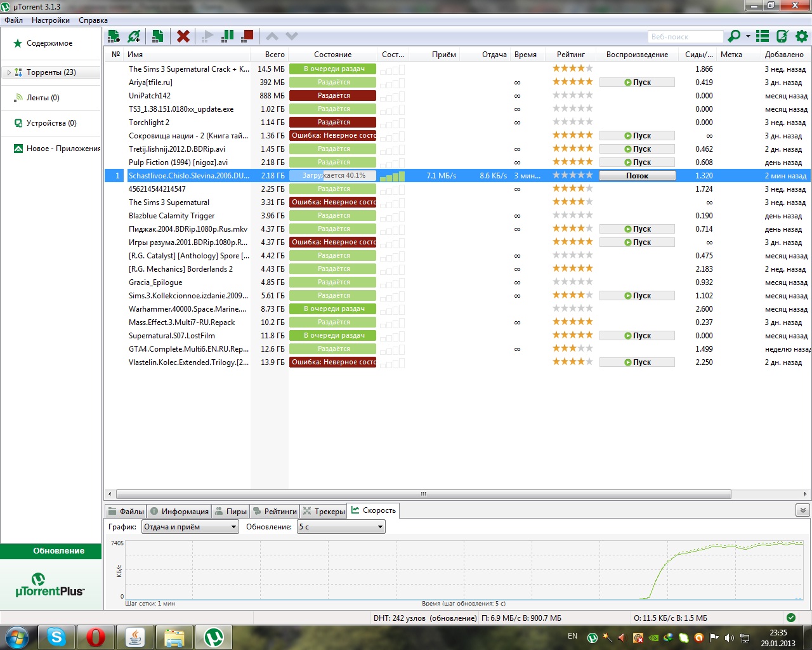This screenshot has width=812, height=650.
Task: Toggle the category list view icon
Action: (x=763, y=36)
